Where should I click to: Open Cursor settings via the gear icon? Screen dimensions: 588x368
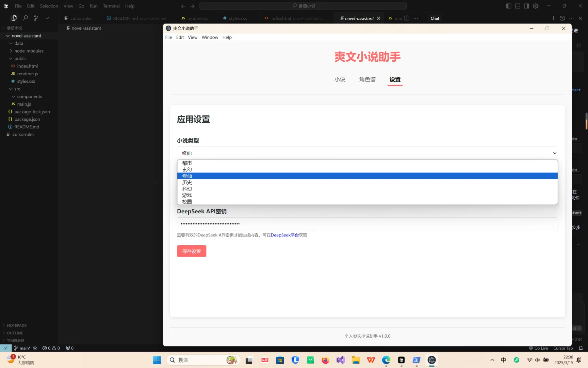[x=535, y=6]
